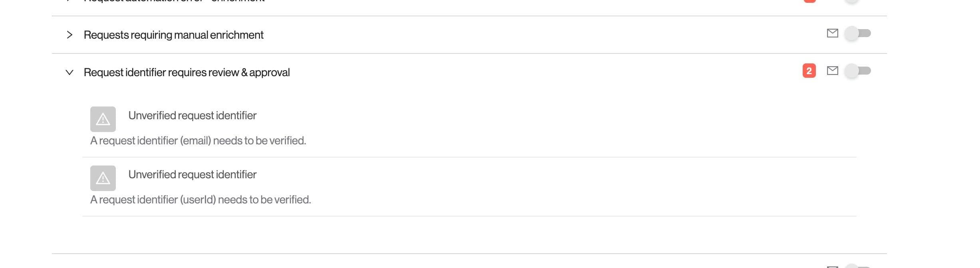Click envelope icon for manual enrichment requests
The image size is (980, 268).
(832, 33)
